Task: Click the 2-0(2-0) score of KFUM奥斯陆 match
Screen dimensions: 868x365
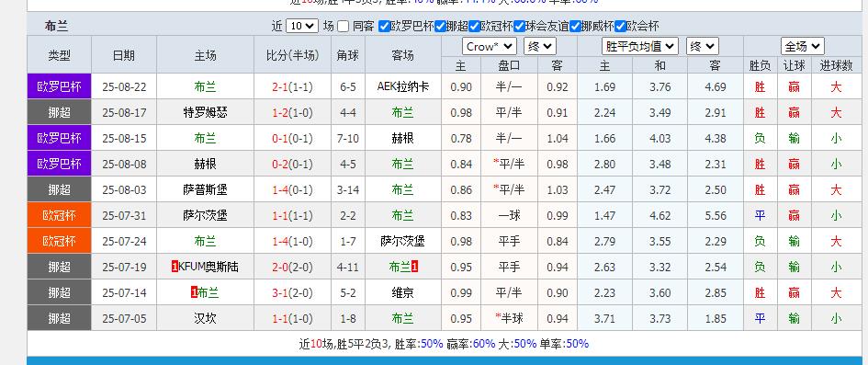Action: 292,267
